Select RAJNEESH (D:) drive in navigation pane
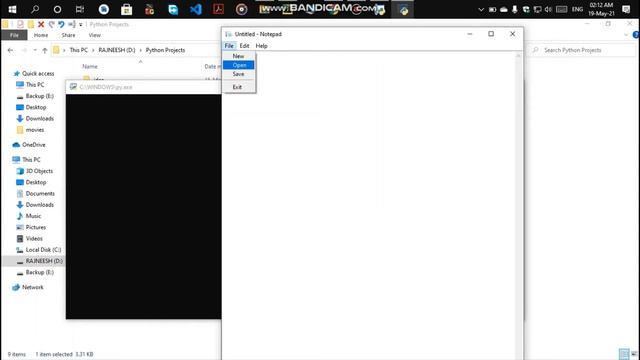 point(44,261)
